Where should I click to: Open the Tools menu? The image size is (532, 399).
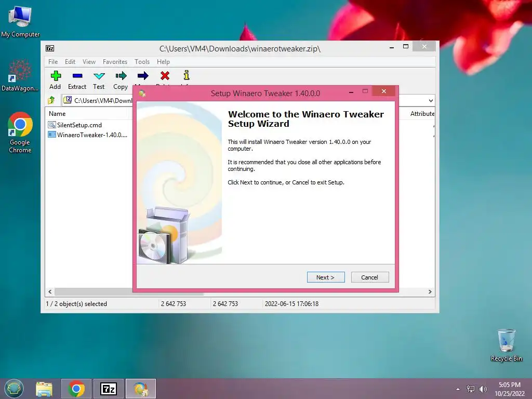[142, 62]
